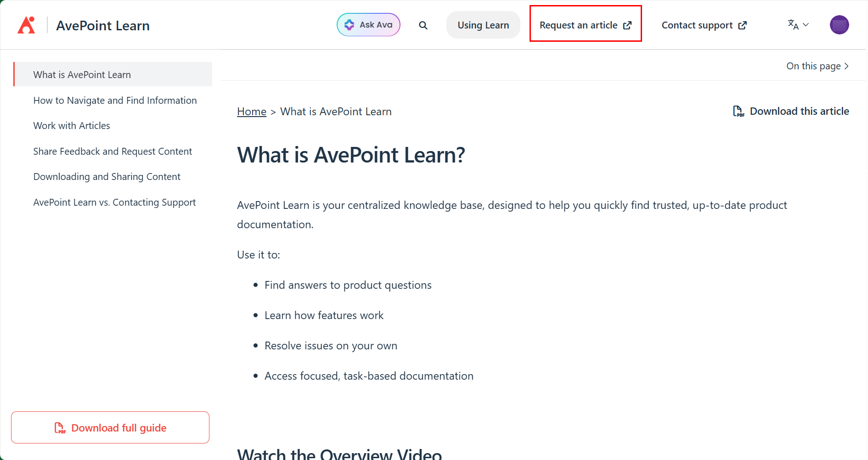Open Work with Articles sidebar item
This screenshot has height=460, width=868.
coord(72,126)
